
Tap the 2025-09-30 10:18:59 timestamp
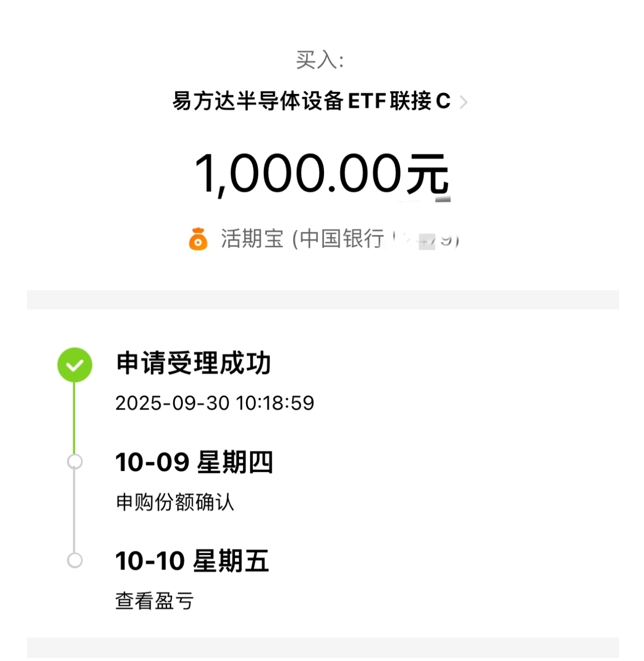click(x=214, y=403)
